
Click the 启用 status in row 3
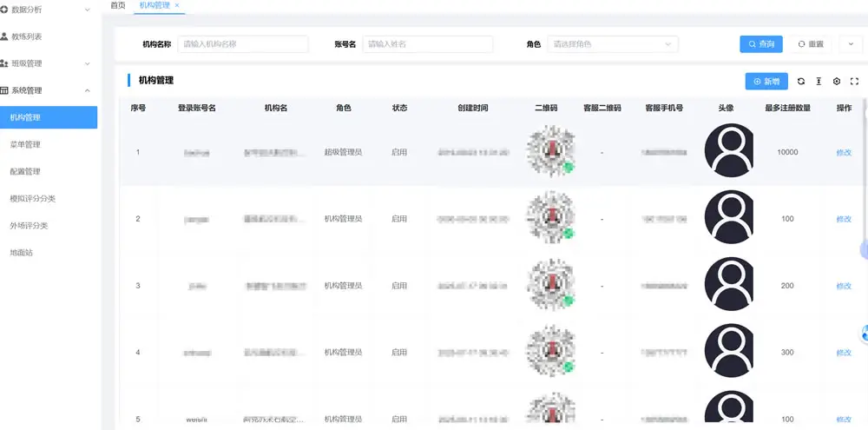tap(399, 286)
